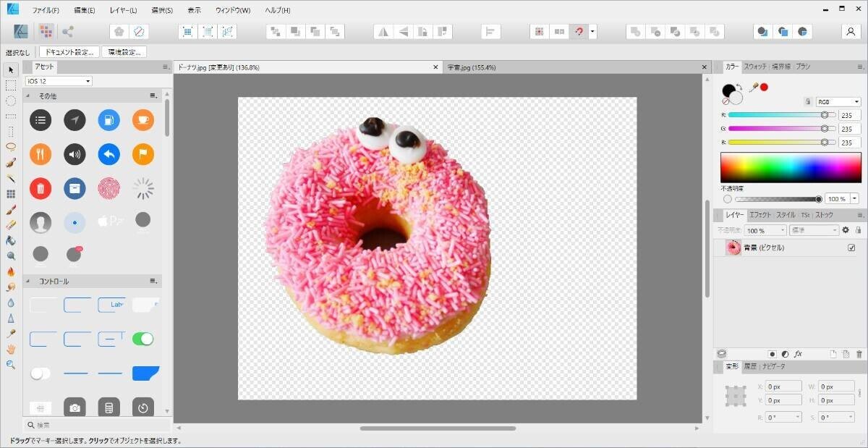Toggle visibility checkbox of 背景 layer

tap(851, 248)
